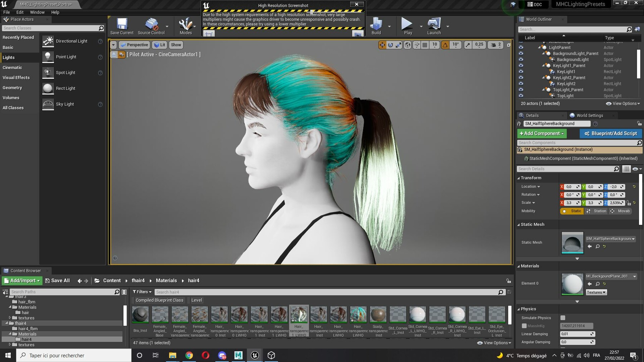Screen dimensions: 644x362
Task: Toggle visibility of BackgroundLight actor
Action: tap(521, 59)
